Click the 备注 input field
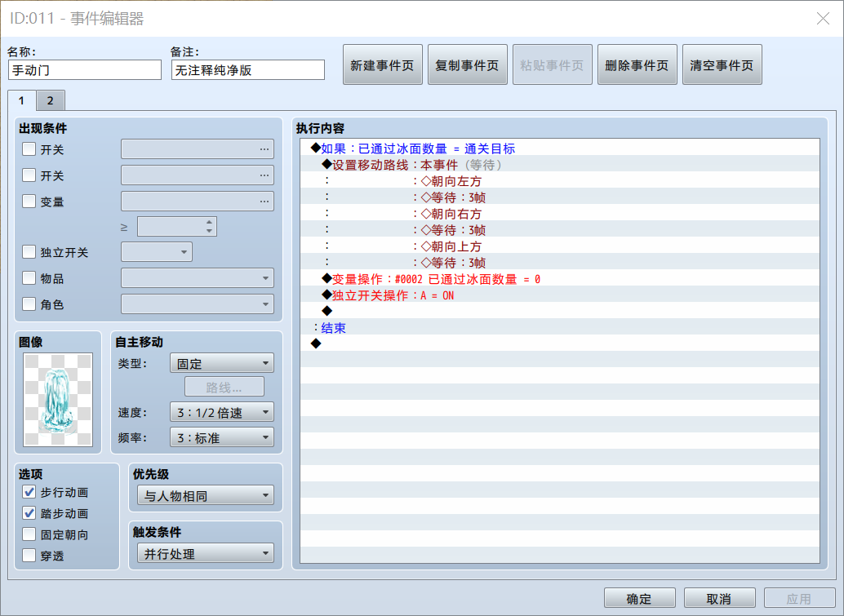 (x=248, y=70)
